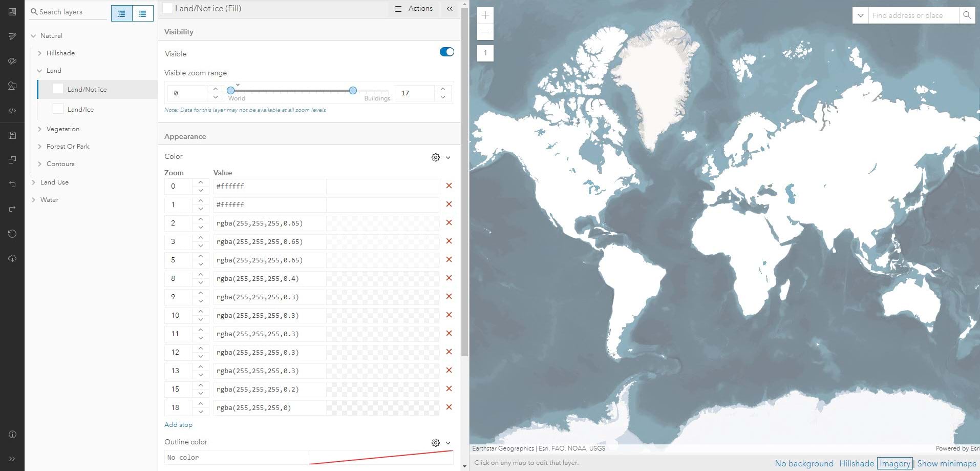Click the Find address or place field
The image size is (980, 471).
pyautogui.click(x=913, y=15)
